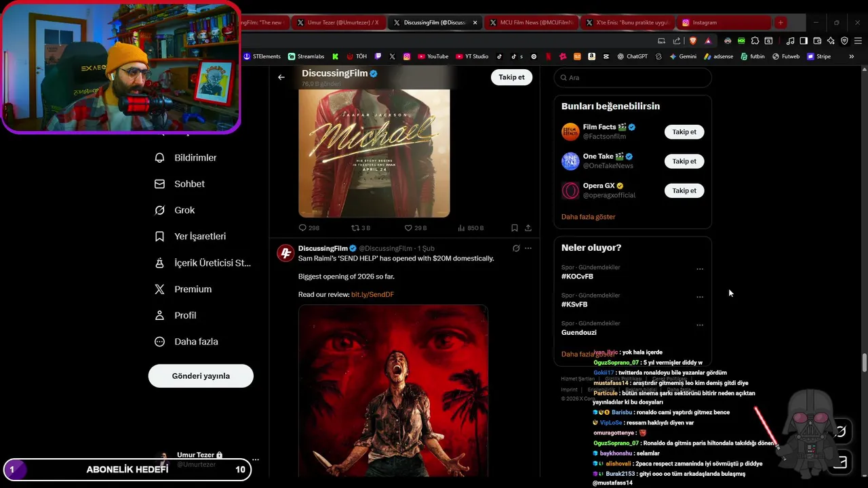Open more options on Send Help post
Image resolution: width=868 pixels, height=488 pixels.
click(x=528, y=249)
